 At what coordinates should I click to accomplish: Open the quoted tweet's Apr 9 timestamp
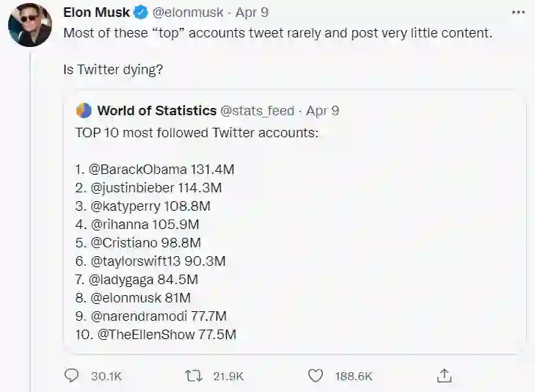point(322,111)
